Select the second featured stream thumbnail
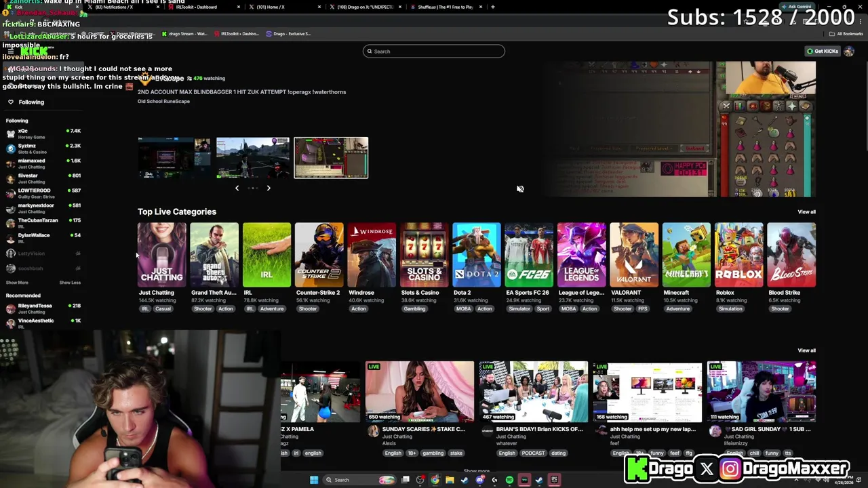 pyautogui.click(x=252, y=158)
